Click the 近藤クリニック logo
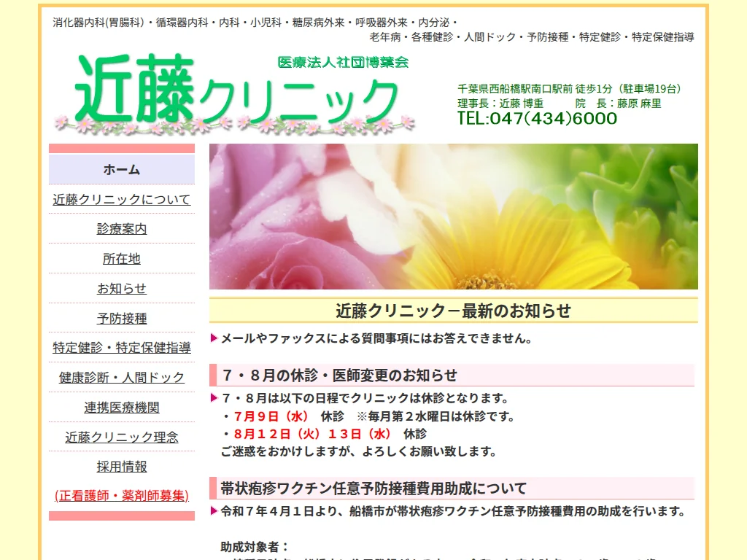 click(234, 93)
